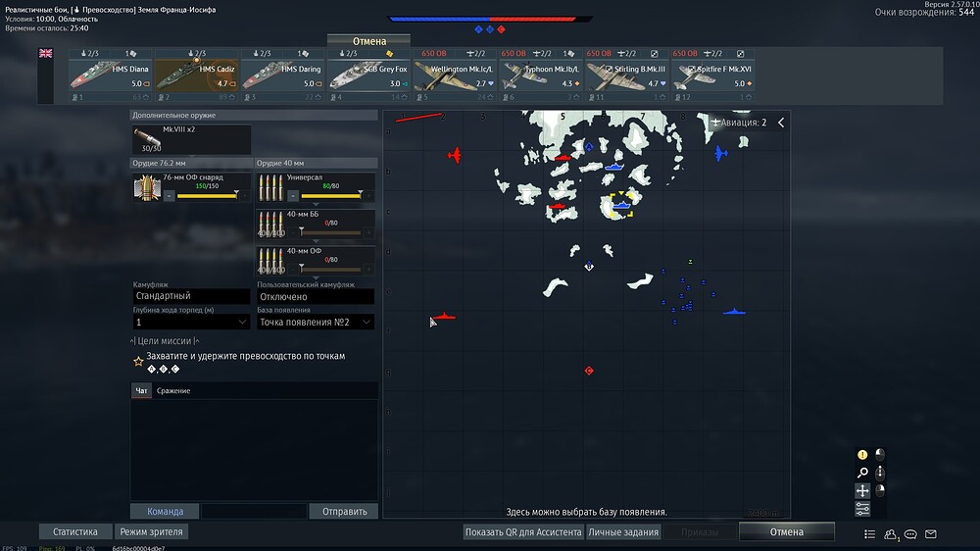
Task: Expand the Стандартный camouflage selector
Action: coord(191,296)
